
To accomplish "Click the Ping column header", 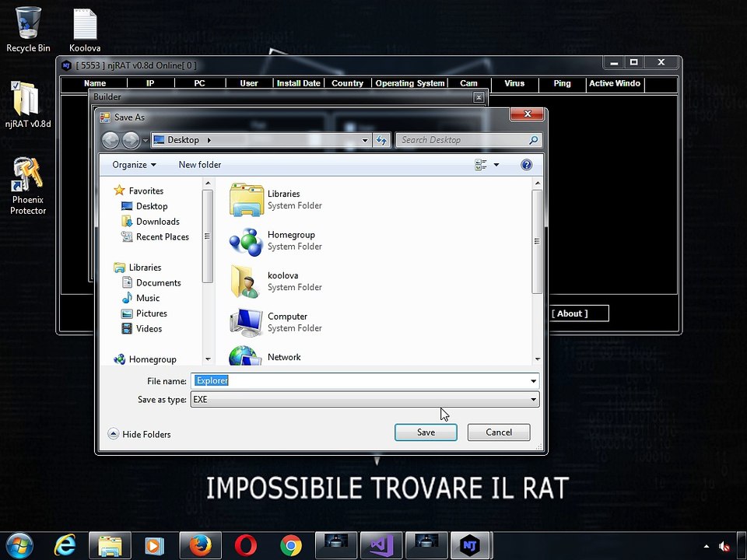I will 562,83.
